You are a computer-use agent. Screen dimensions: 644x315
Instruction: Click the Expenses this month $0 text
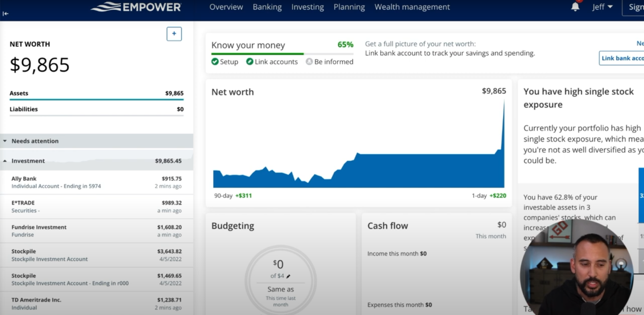click(x=400, y=305)
